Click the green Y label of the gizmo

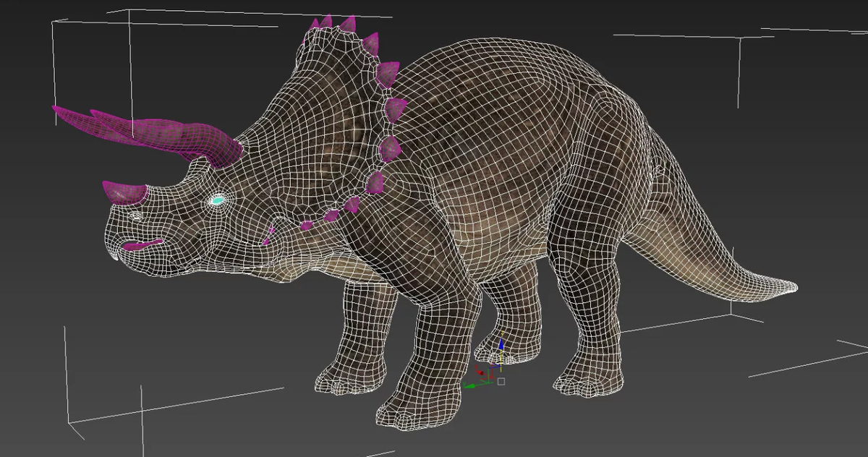[x=464, y=383]
